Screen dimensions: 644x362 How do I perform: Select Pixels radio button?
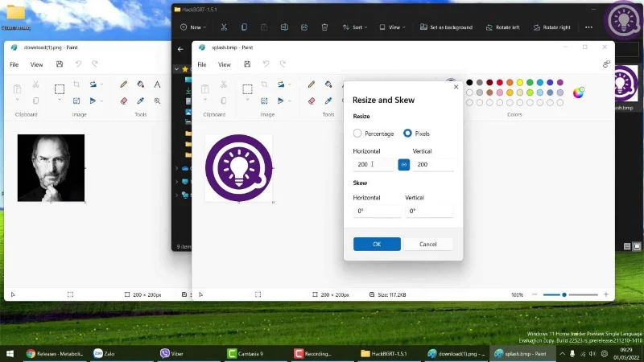407,134
